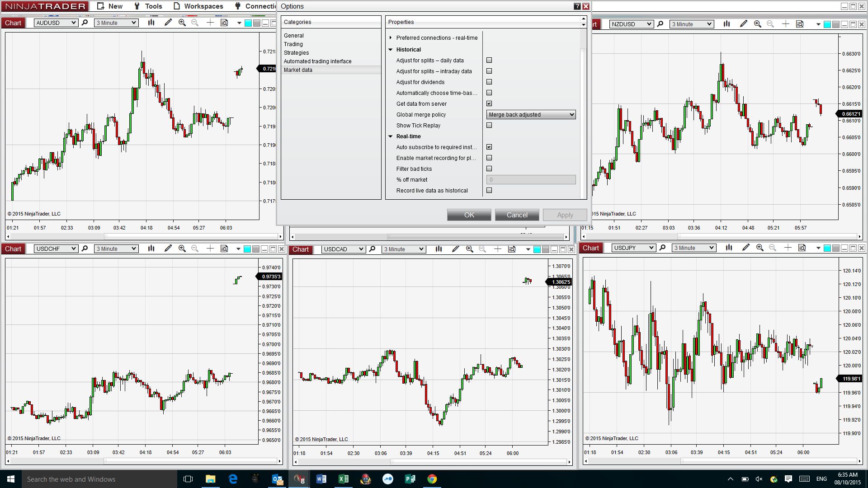Screen dimensions: 868x488
Task: Click zoom out icon on USDJPY chart
Action: pyautogui.click(x=773, y=248)
